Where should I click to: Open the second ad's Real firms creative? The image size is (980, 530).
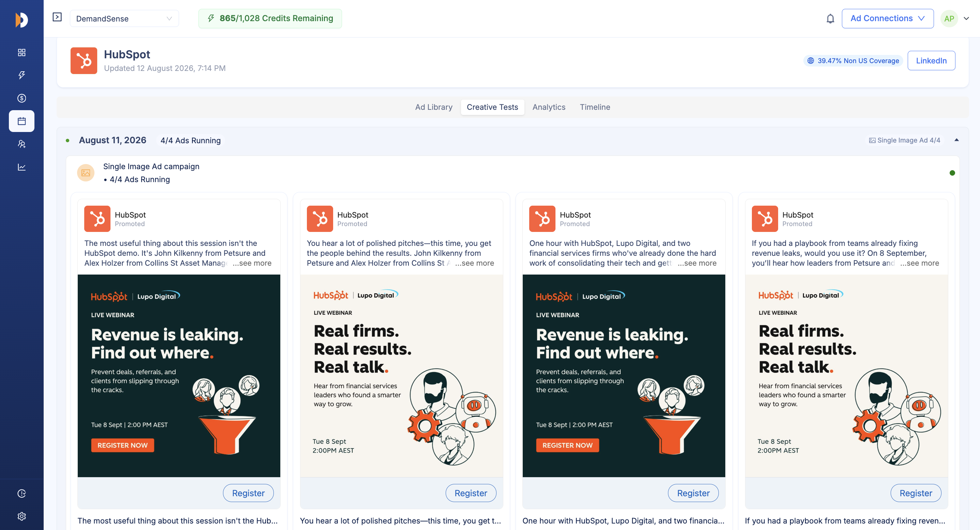click(x=401, y=376)
